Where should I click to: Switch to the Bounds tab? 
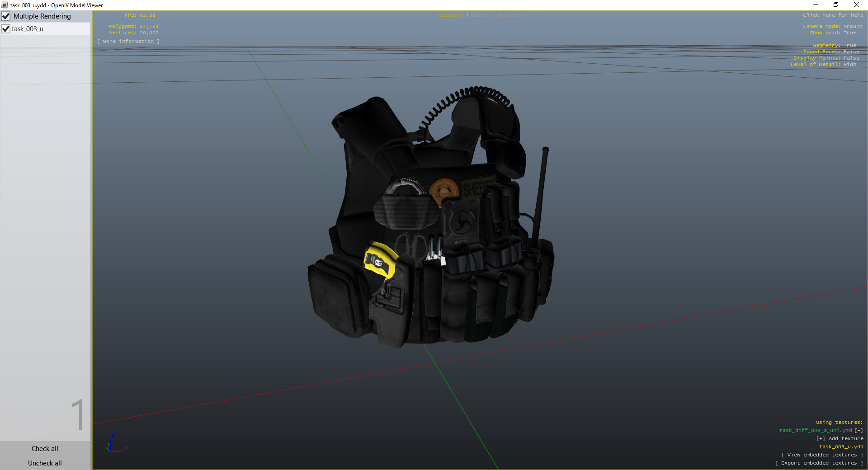click(x=480, y=15)
